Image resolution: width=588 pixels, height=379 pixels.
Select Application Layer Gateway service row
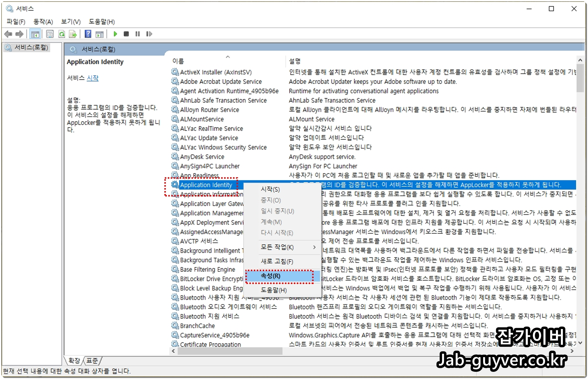[x=212, y=204]
